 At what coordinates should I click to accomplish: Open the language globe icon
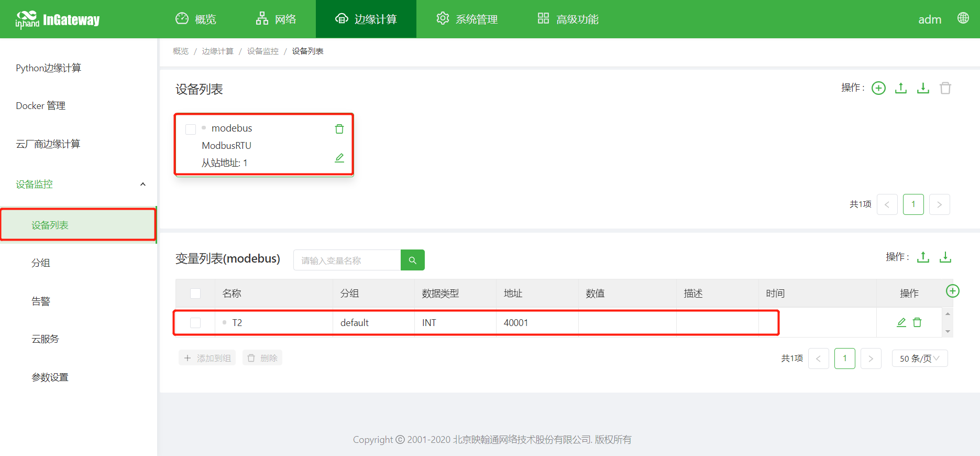(963, 18)
